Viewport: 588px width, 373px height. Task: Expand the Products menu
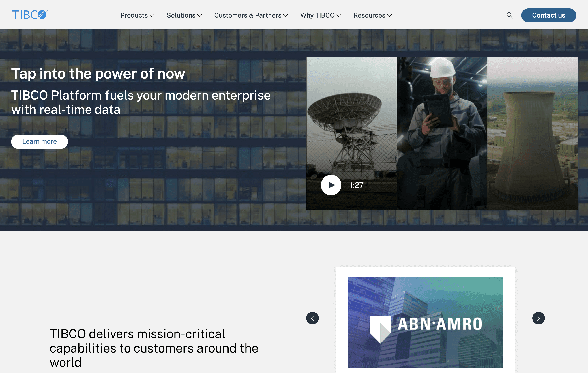pos(137,15)
